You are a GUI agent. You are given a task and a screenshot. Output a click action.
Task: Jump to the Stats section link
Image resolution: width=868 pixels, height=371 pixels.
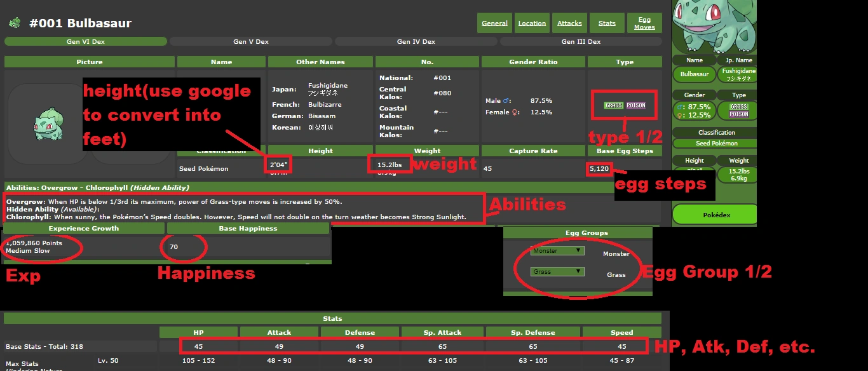[607, 23]
